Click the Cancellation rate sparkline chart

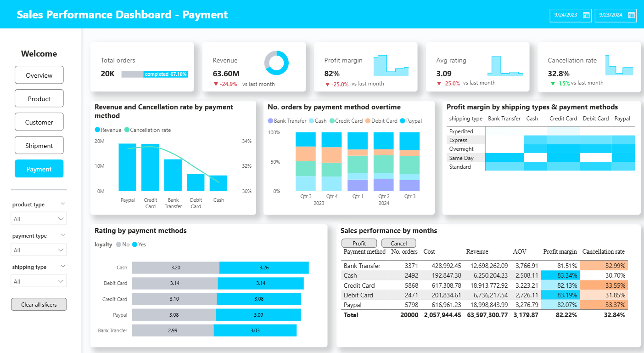(619, 65)
